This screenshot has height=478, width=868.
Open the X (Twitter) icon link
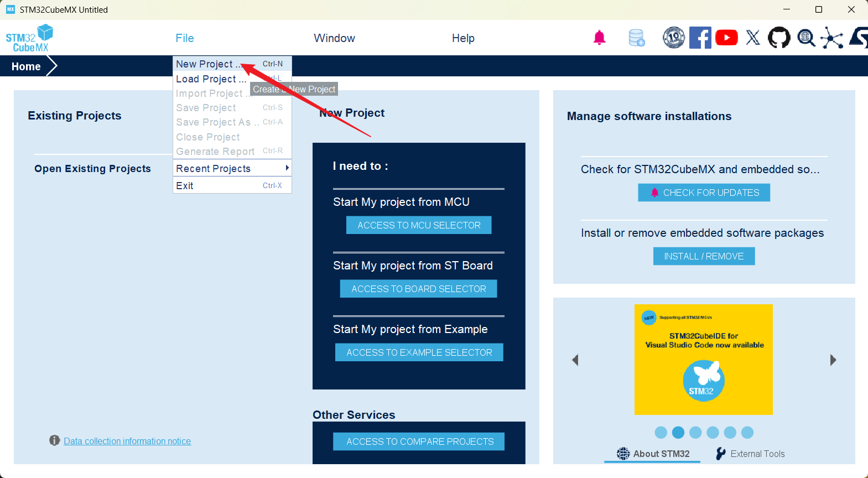(x=753, y=38)
